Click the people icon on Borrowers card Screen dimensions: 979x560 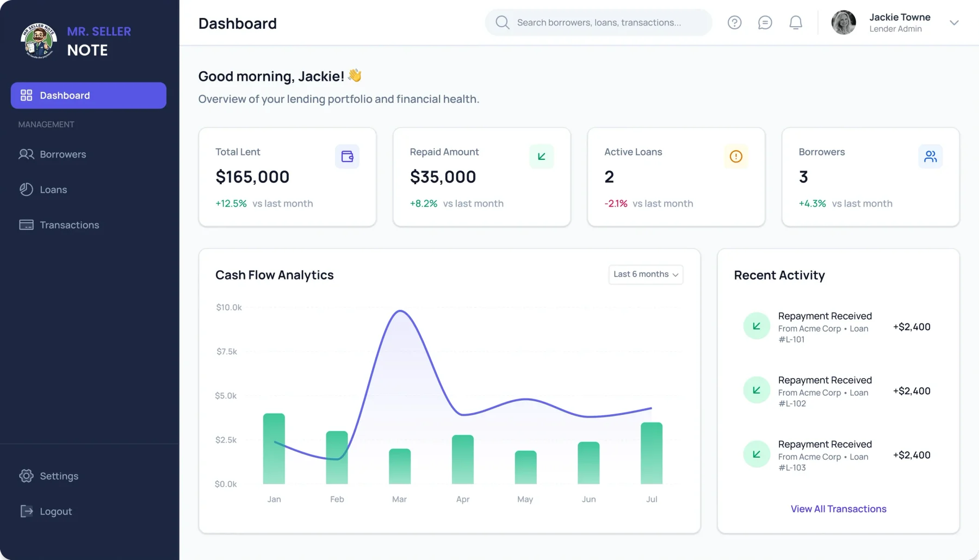tap(931, 157)
